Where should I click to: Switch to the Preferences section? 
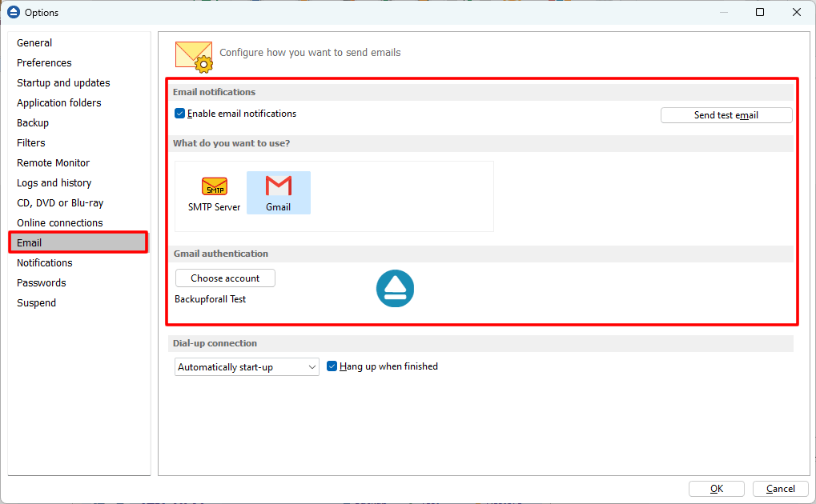44,62
